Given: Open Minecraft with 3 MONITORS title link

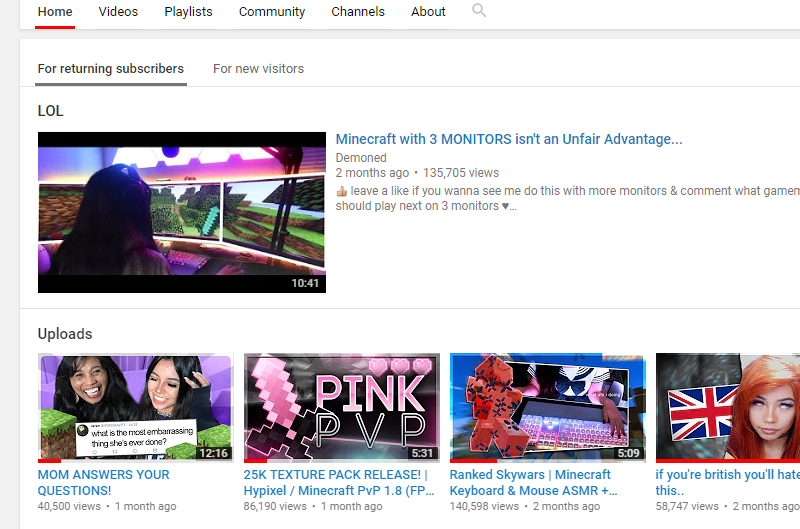Looking at the screenshot, I should tap(509, 139).
